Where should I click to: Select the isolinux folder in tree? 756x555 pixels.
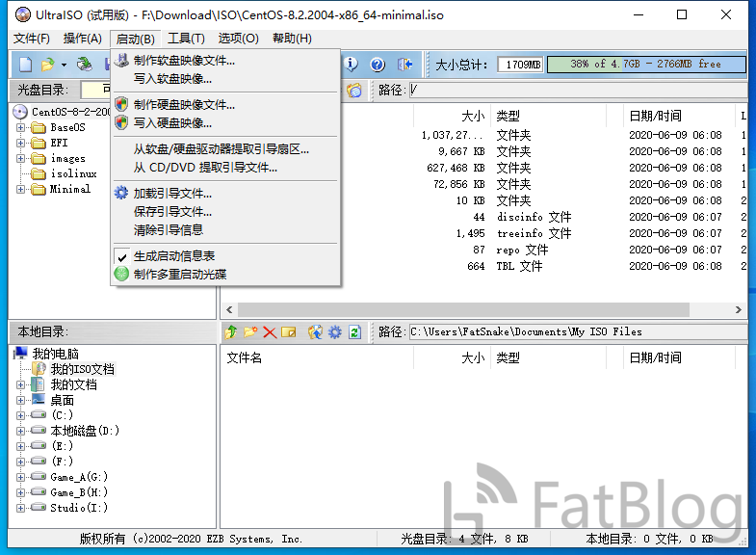[x=74, y=173]
